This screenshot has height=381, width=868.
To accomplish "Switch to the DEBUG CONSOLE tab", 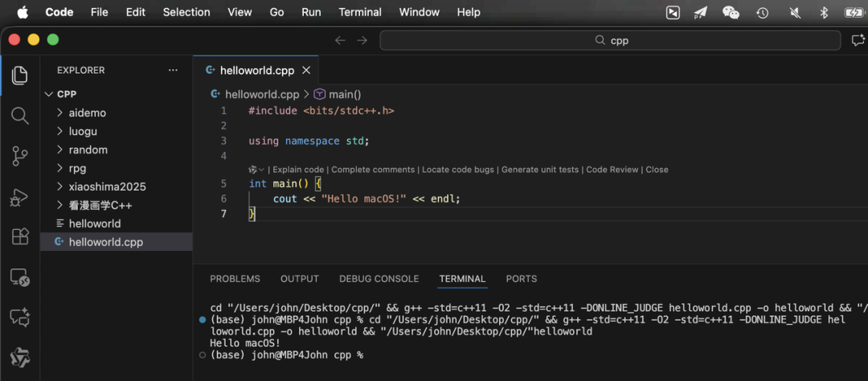I will coord(379,279).
